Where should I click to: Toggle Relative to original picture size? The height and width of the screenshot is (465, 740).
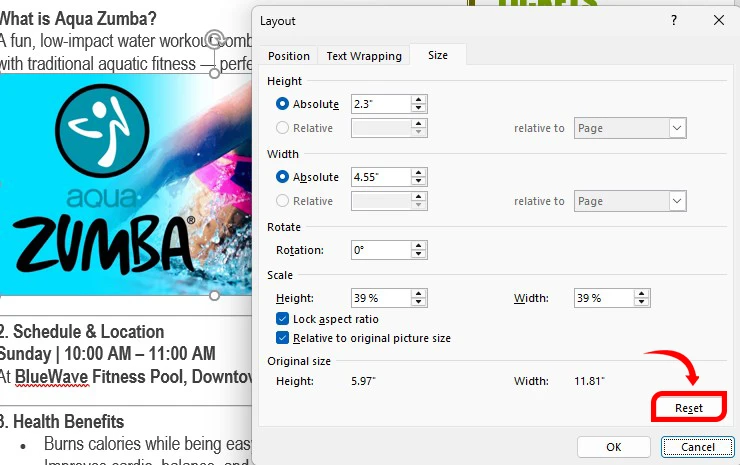[282, 338]
